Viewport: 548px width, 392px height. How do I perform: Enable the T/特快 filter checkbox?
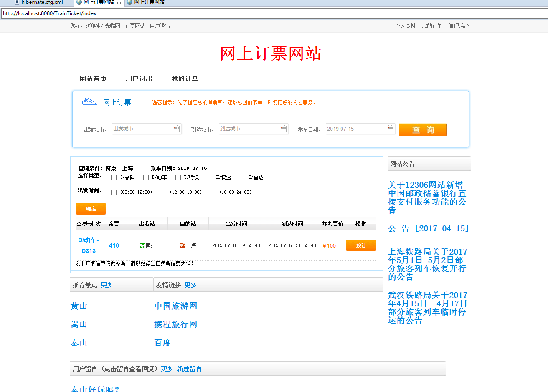[x=178, y=177]
